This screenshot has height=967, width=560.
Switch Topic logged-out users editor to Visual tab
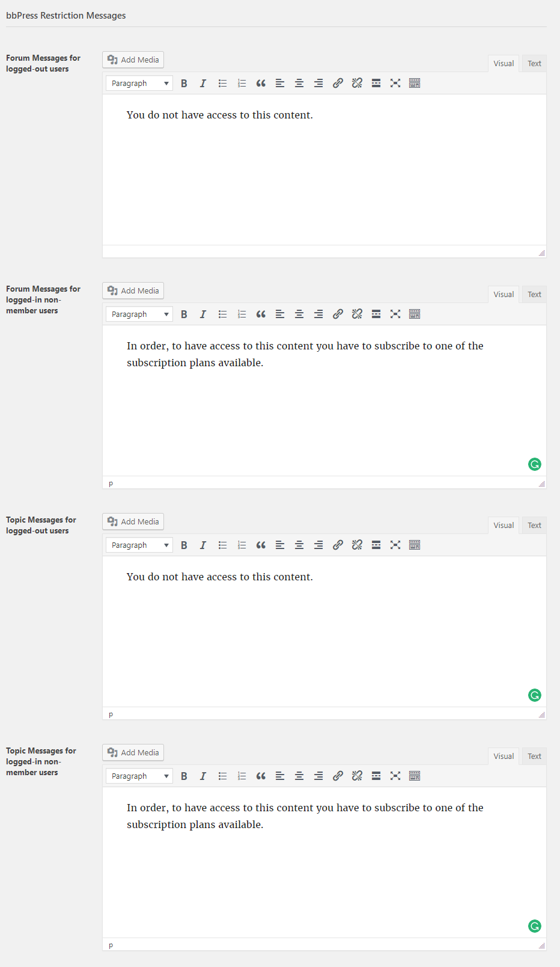point(504,526)
